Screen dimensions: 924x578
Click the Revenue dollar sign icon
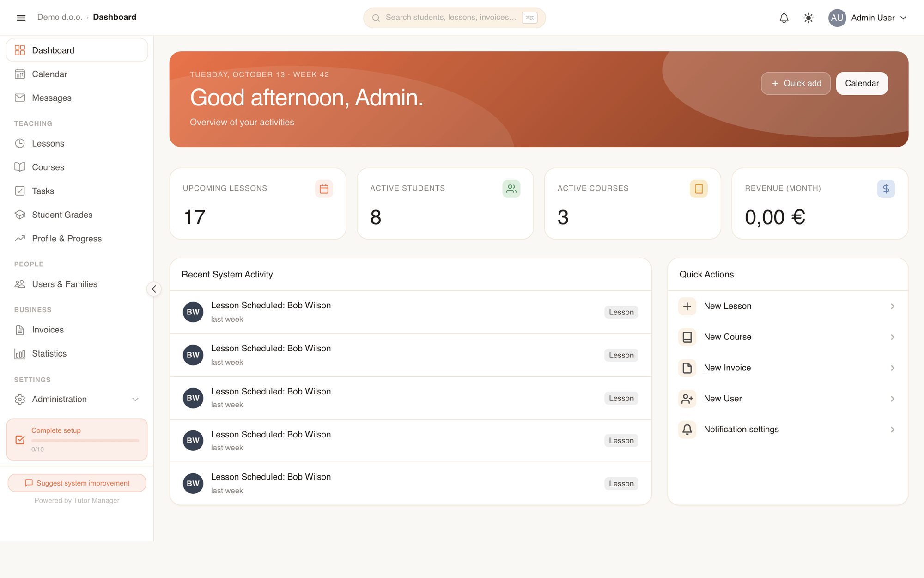point(886,189)
